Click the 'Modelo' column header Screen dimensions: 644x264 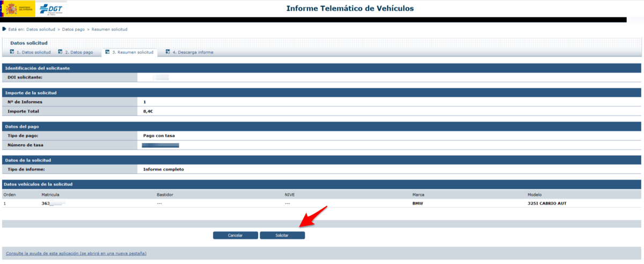(535, 194)
